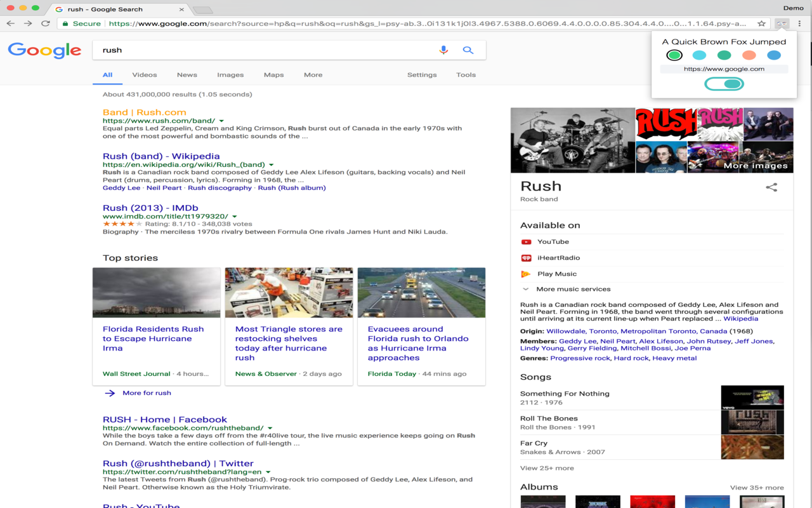Select the teal color swatch
This screenshot has height=508, width=812.
coord(724,55)
